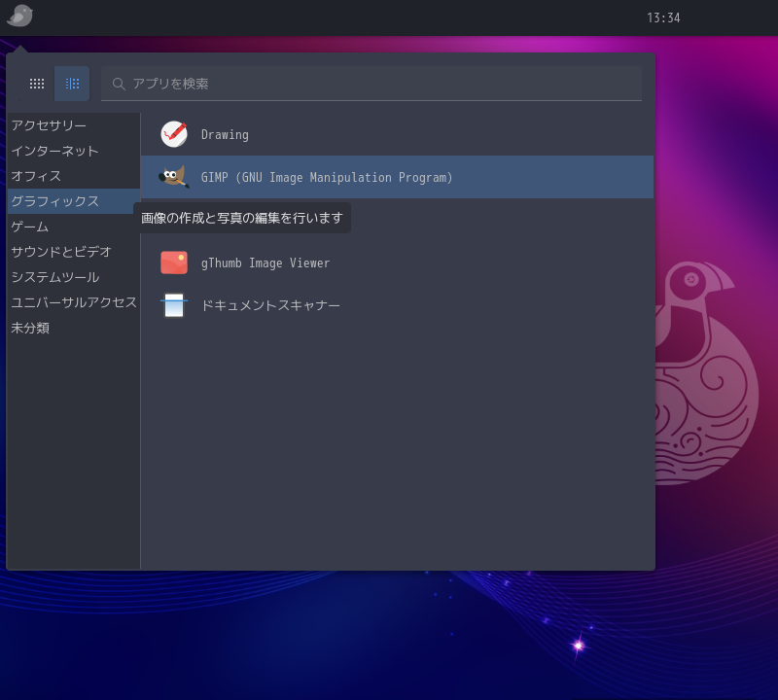Image resolution: width=778 pixels, height=700 pixels.
Task: Select インターネット category
Action: click(x=74, y=151)
